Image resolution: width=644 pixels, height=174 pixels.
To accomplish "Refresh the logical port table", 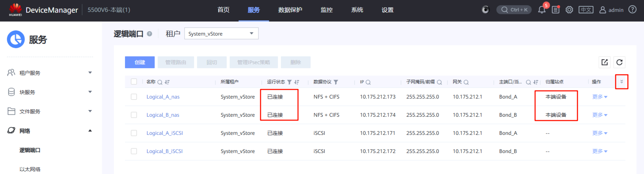I will (x=619, y=62).
